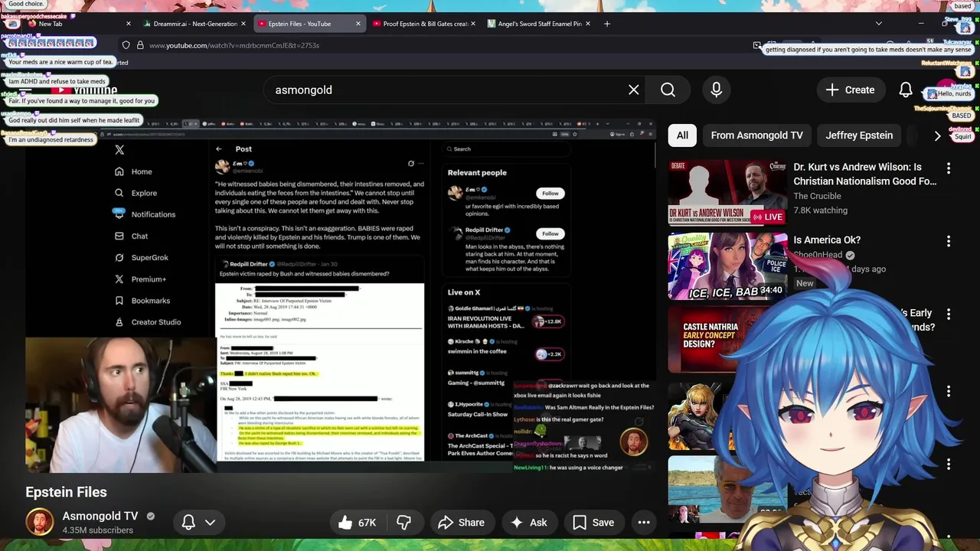Click 'The Crucible' channel name
Screen dimensions: 980x551
coord(817,196)
